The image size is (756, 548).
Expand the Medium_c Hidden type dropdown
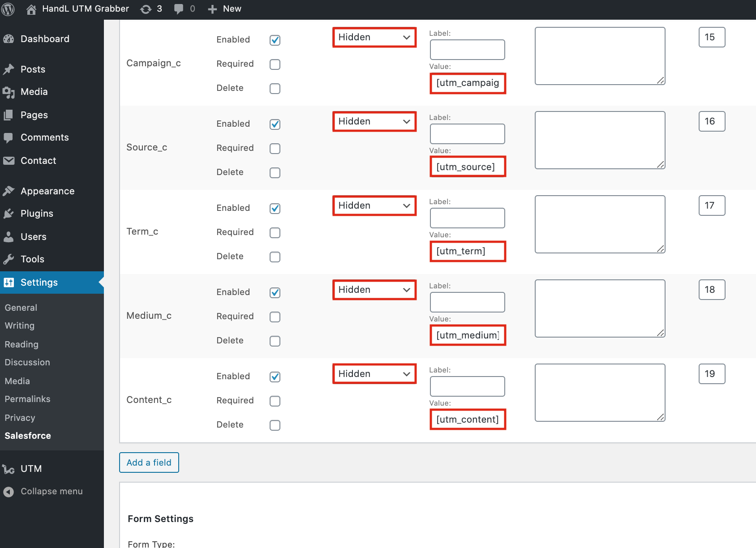click(x=374, y=290)
